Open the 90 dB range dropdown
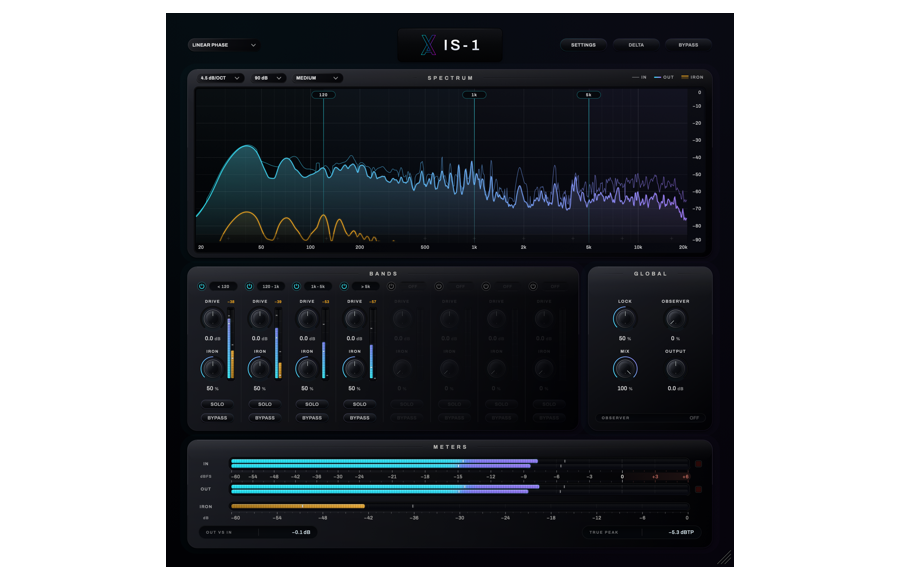 268,78
